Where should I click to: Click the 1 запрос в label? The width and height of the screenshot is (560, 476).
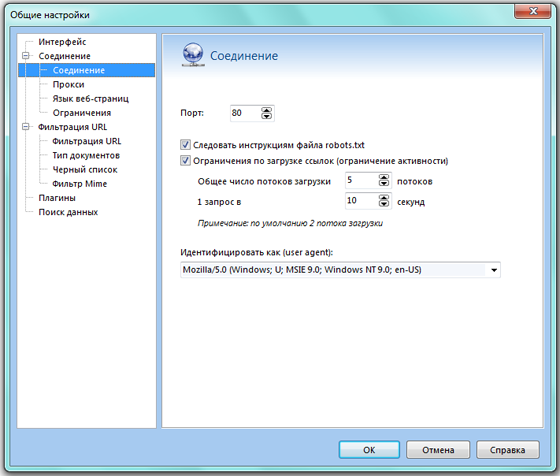pyautogui.click(x=219, y=202)
